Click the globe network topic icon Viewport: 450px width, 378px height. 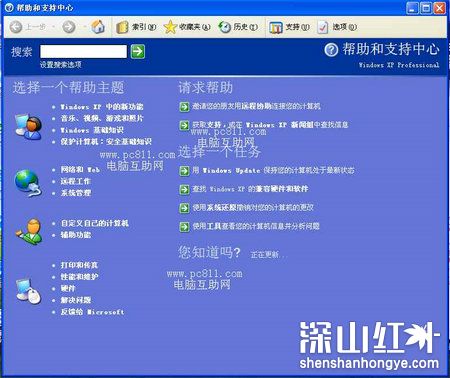click(x=28, y=183)
